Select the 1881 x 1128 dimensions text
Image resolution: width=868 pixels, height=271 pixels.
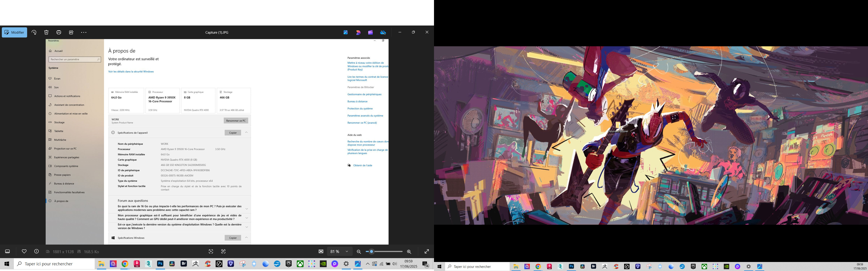[x=63, y=252]
